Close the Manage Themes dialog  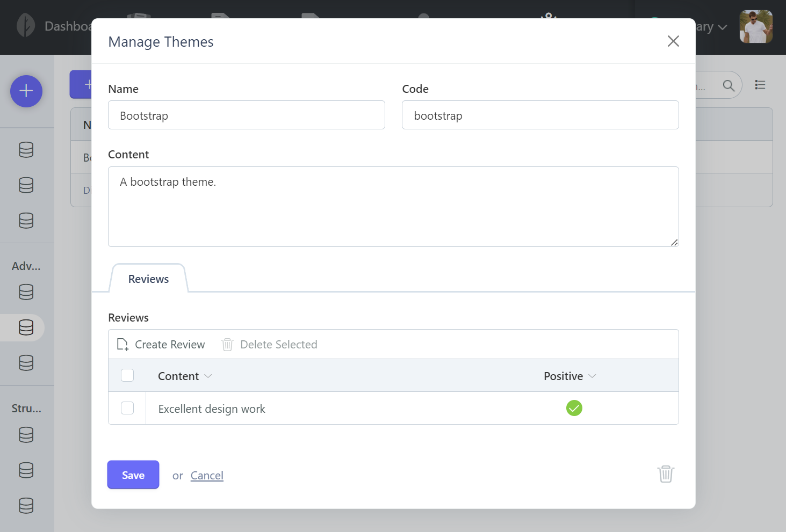[x=673, y=41]
